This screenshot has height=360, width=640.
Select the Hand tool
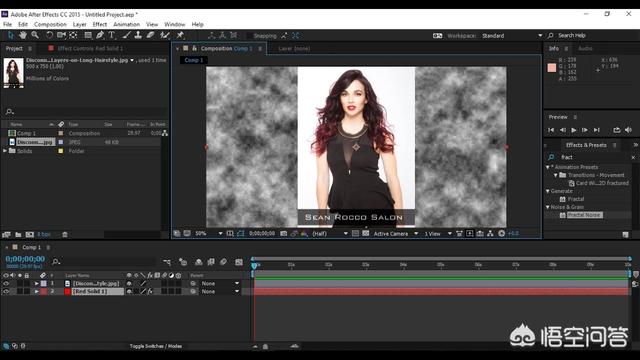[x=23, y=36]
